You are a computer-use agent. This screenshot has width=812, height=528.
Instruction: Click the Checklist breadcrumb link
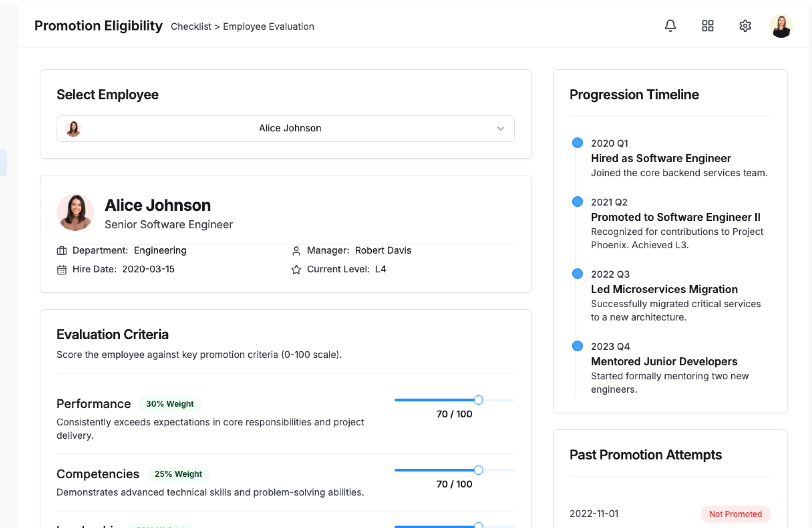pyautogui.click(x=191, y=27)
